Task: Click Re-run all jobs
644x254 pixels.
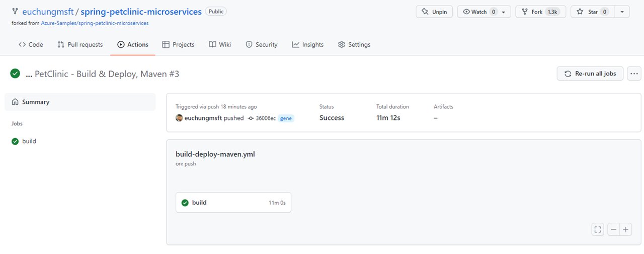Action: coord(590,74)
